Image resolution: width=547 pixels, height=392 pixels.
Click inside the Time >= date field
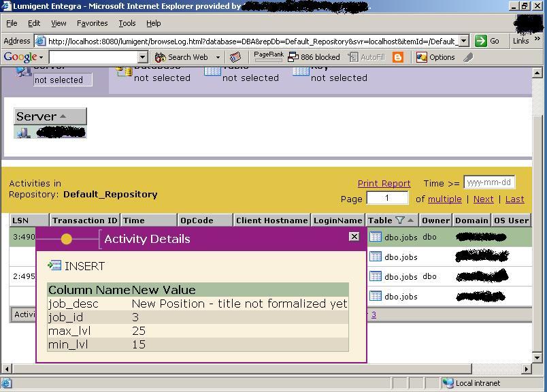489,182
